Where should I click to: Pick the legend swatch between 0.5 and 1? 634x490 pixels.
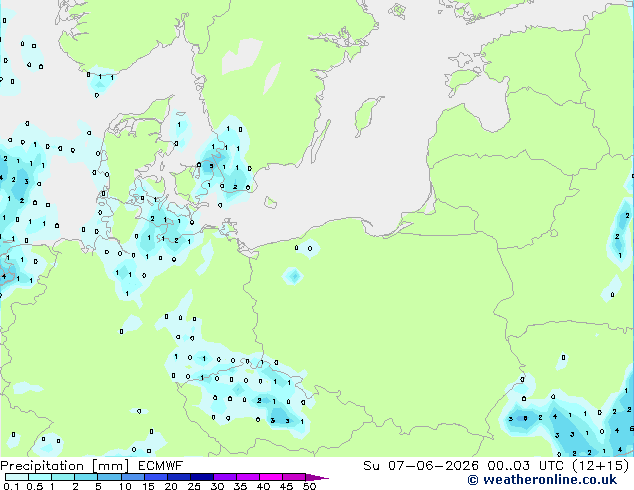tap(40, 477)
